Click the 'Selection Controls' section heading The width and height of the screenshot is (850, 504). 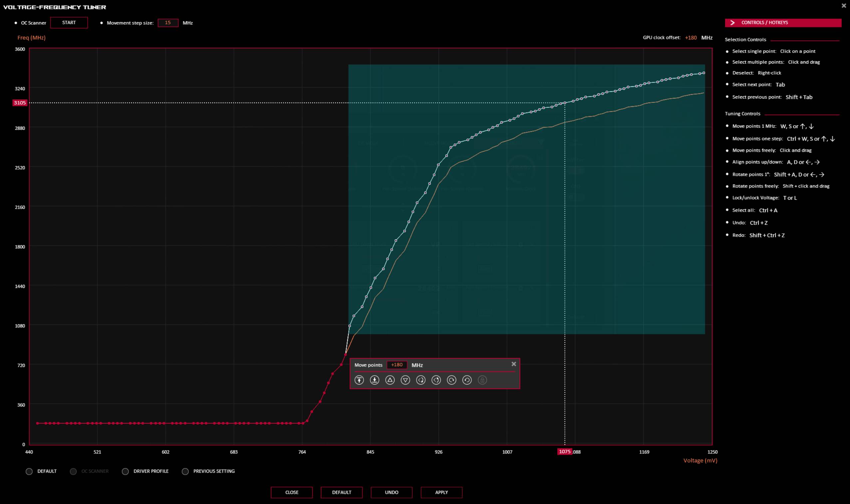point(745,40)
